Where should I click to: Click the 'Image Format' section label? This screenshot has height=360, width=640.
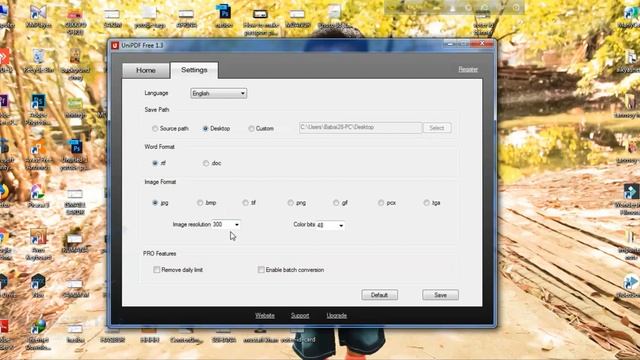click(160, 182)
